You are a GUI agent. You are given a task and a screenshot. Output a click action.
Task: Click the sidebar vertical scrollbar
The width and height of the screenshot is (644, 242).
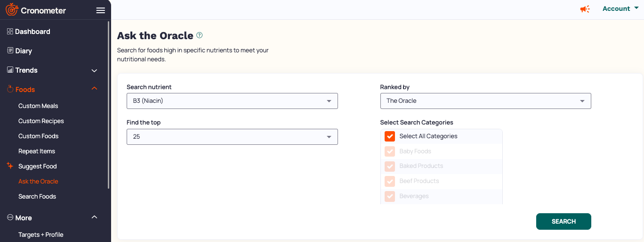pos(109,104)
